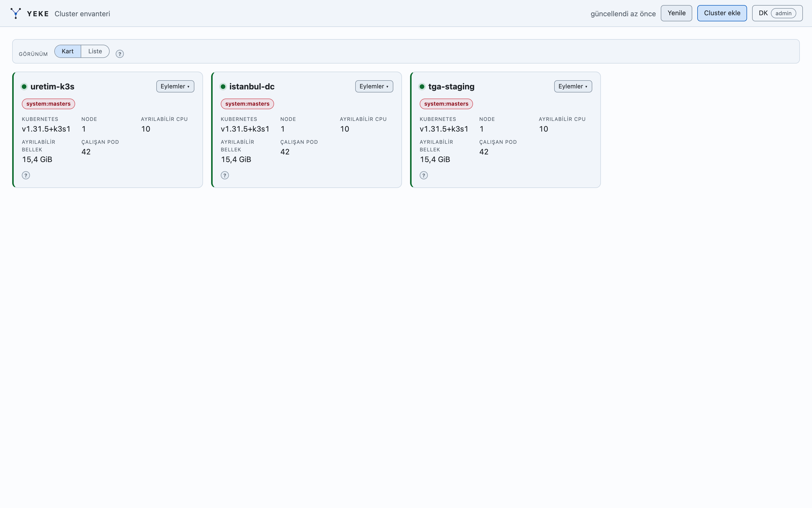
Task: Click the güncellendi az önce status
Action: (623, 14)
